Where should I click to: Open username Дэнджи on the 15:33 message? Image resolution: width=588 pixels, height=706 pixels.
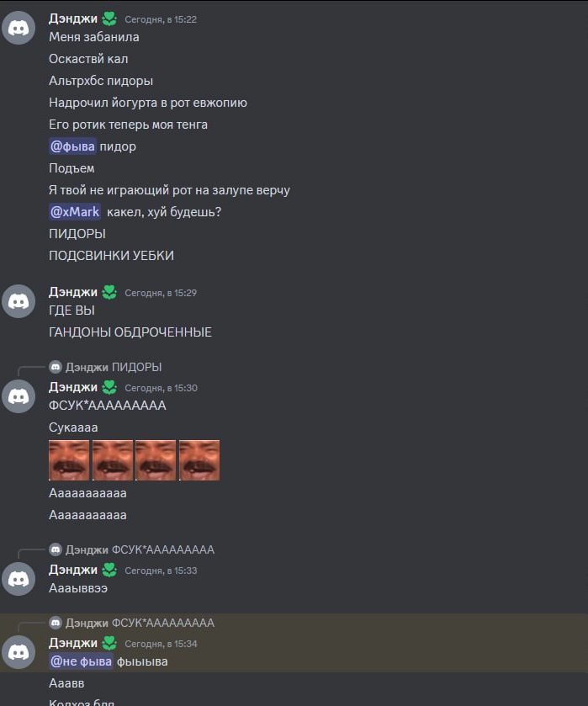(73, 570)
